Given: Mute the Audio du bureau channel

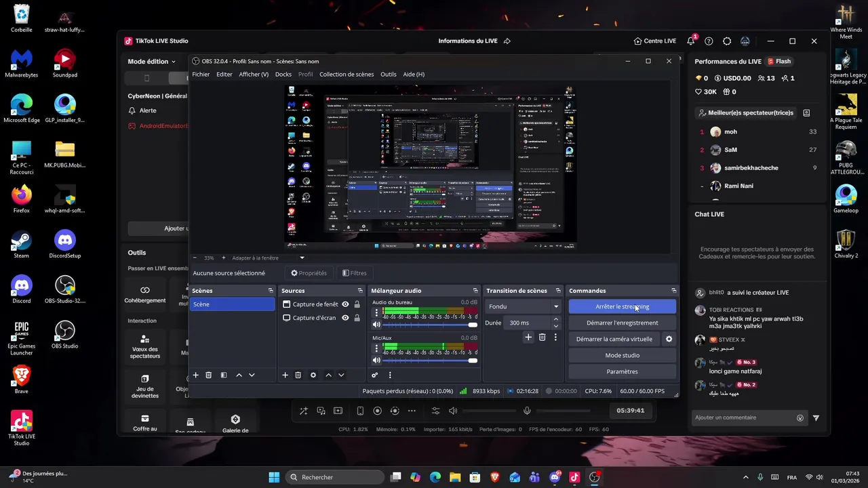Looking at the screenshot, I should [x=376, y=325].
